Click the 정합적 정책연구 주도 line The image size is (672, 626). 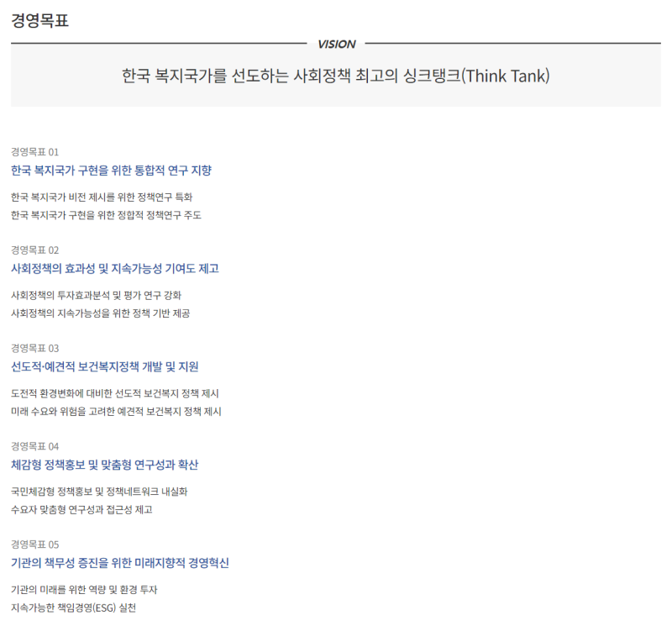[106, 215]
